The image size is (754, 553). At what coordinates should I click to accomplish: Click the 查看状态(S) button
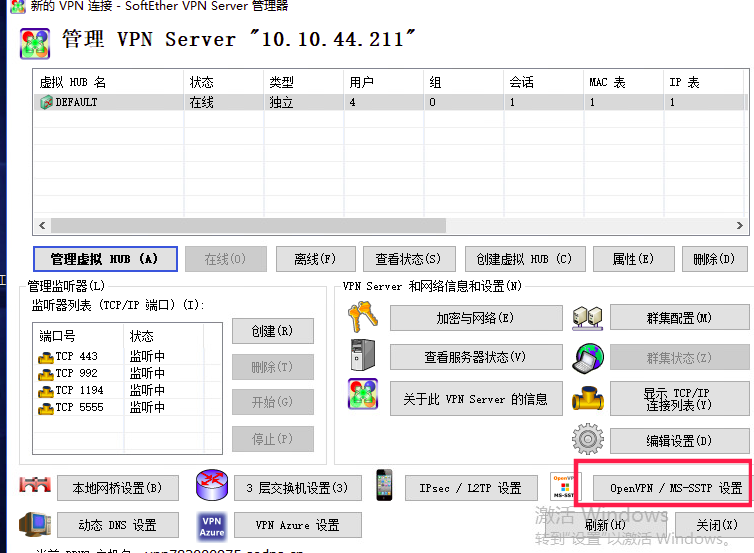(409, 259)
